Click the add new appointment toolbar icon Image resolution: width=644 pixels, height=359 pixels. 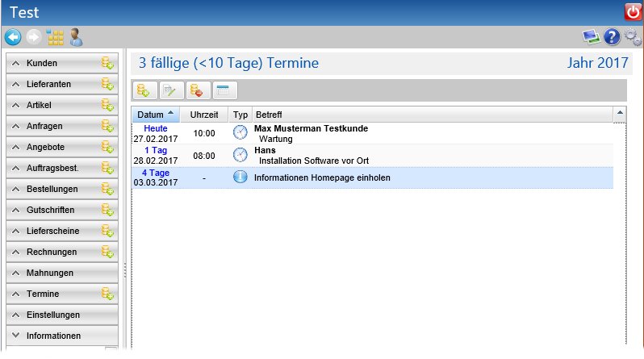tap(144, 91)
